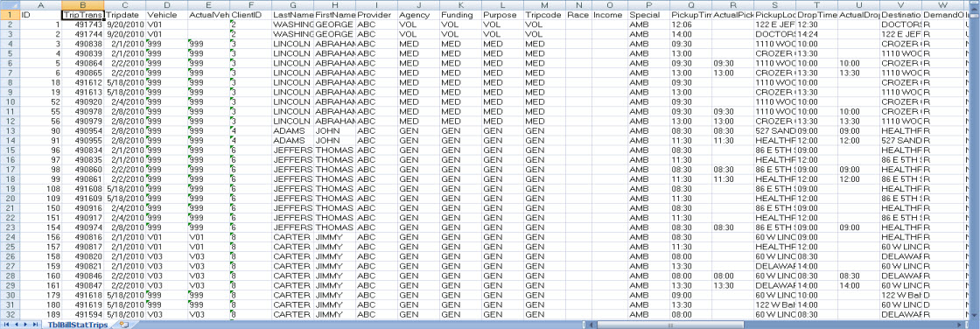The image size is (980, 329).
Task: Click the 'JOHN' cell in row 14
Action: pyautogui.click(x=334, y=141)
